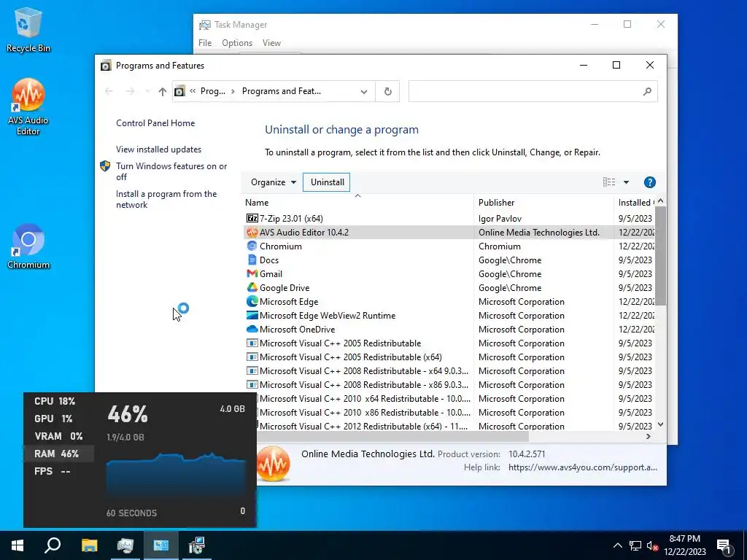Image resolution: width=747 pixels, height=560 pixels.
Task: Click the search magnifier icon in the search box
Action: coord(647,91)
